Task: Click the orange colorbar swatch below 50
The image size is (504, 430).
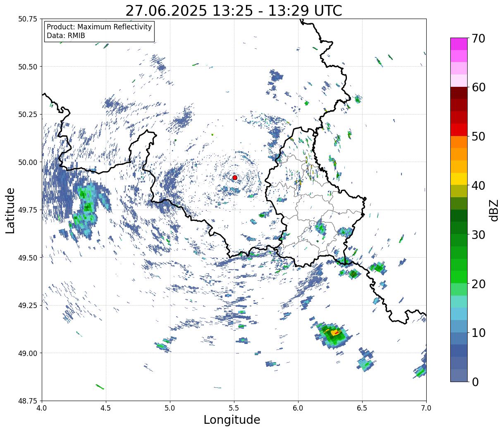Action: 459,142
